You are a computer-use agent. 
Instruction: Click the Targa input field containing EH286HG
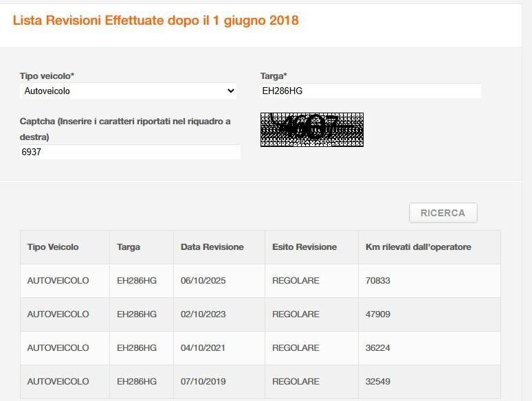370,91
